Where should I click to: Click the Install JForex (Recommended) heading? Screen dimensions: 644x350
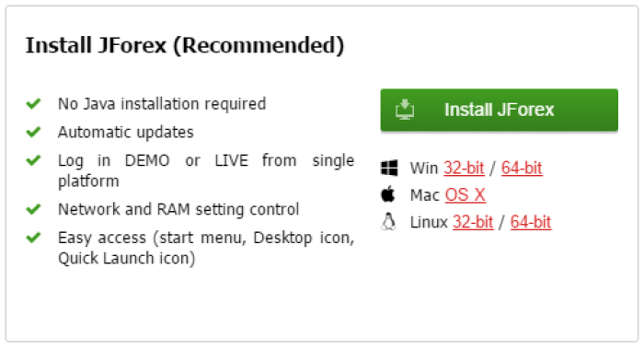click(185, 45)
